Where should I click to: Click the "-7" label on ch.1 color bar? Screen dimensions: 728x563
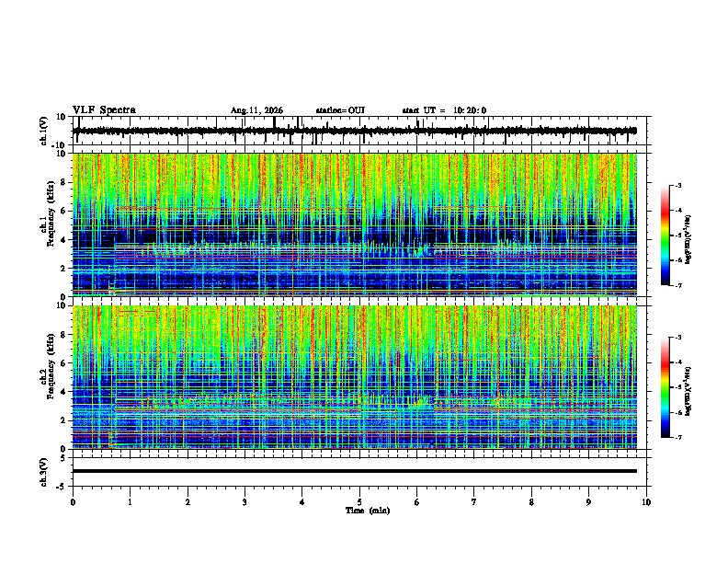point(677,285)
